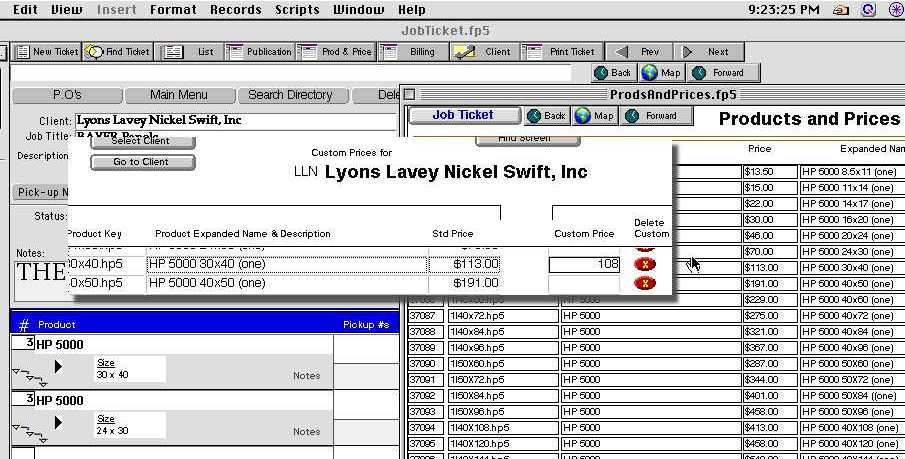Click the Print Ticket toolbar button
This screenshot has height=459, width=905.
coord(561,51)
